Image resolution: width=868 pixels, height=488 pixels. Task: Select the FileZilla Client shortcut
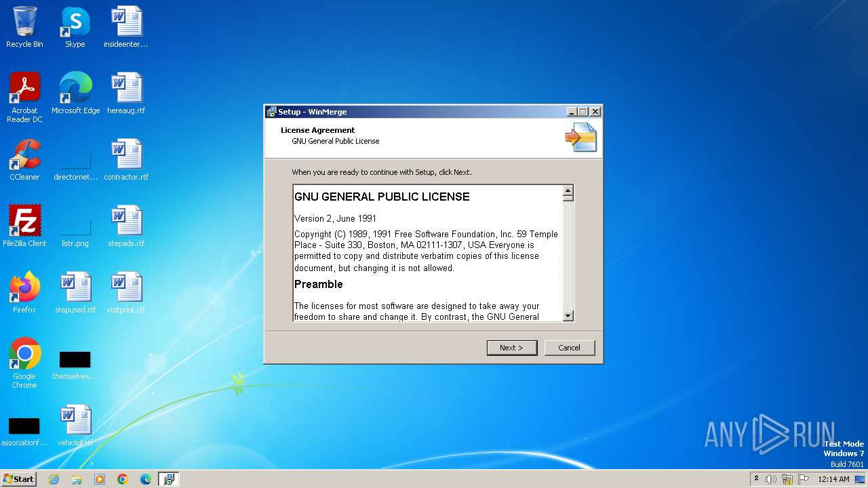(24, 226)
